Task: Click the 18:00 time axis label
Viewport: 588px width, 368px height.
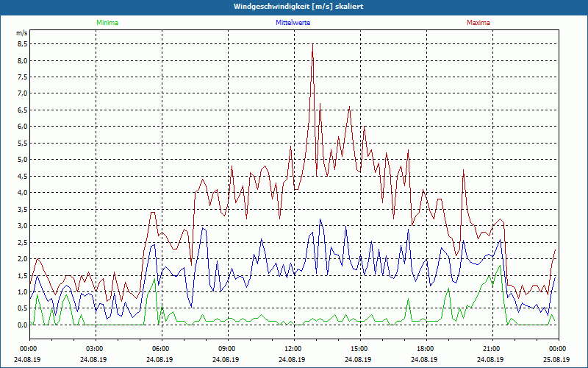Action: 425,349
